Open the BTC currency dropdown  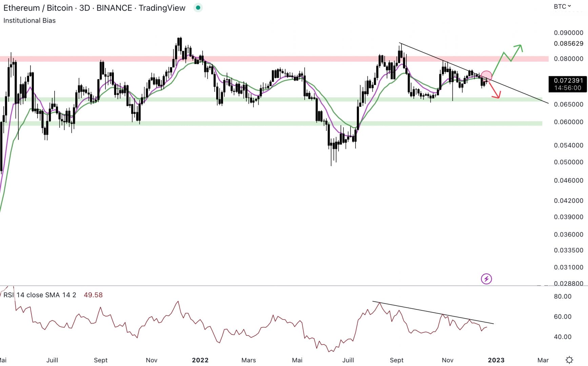[x=561, y=6]
